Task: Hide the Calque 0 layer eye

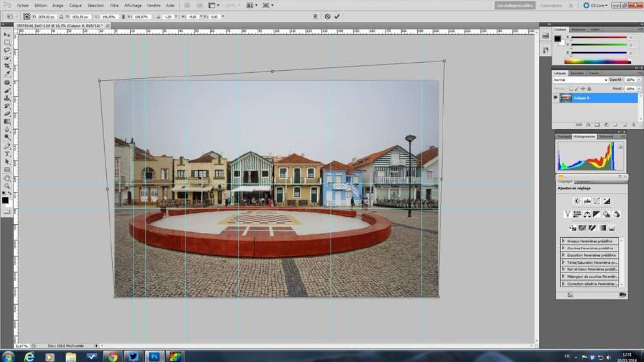Action: tap(556, 98)
